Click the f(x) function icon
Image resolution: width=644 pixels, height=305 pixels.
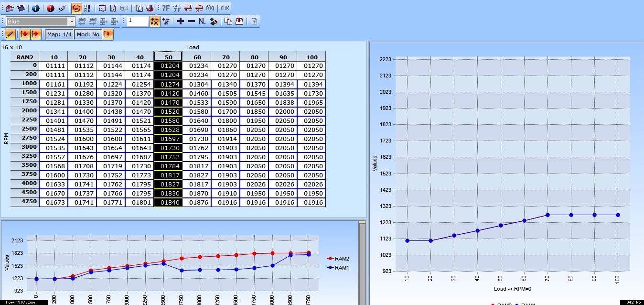[x=210, y=8]
